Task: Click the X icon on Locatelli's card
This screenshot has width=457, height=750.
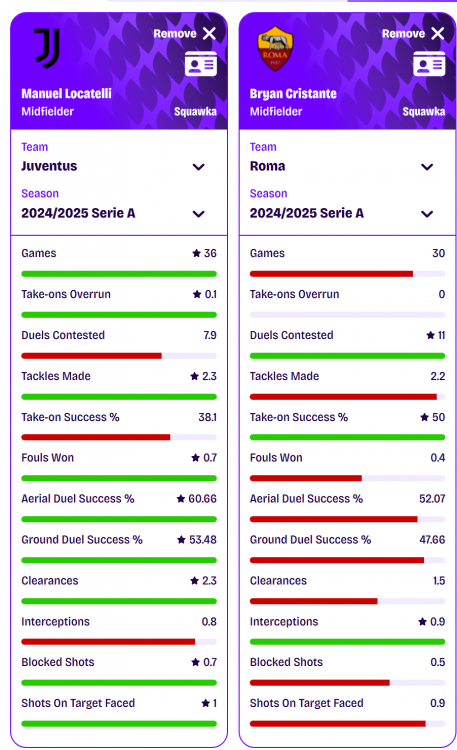Action: [x=209, y=33]
